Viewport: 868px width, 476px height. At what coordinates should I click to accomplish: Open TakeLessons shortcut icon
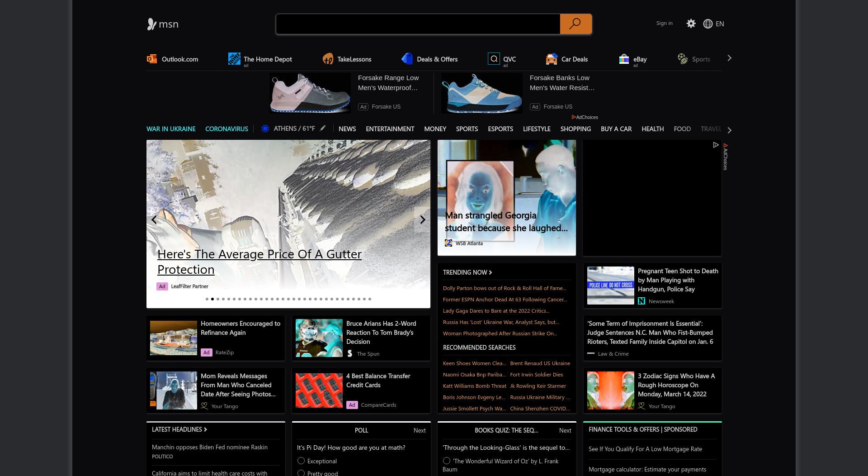tap(328, 59)
